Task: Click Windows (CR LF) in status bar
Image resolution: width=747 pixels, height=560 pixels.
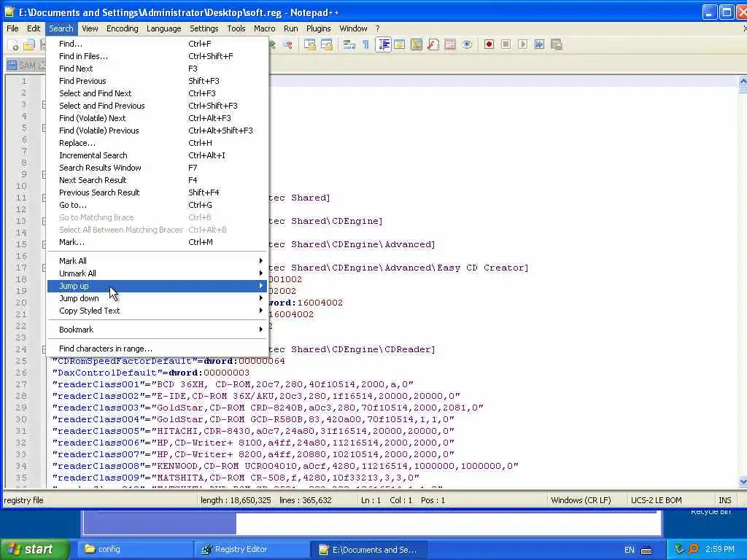Action: coord(581,500)
